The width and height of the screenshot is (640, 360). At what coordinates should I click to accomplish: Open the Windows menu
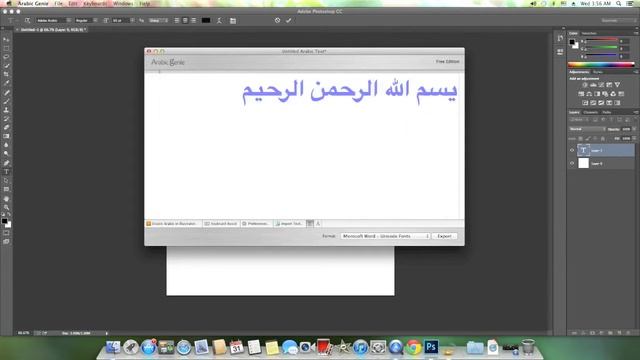pyautogui.click(x=123, y=3)
